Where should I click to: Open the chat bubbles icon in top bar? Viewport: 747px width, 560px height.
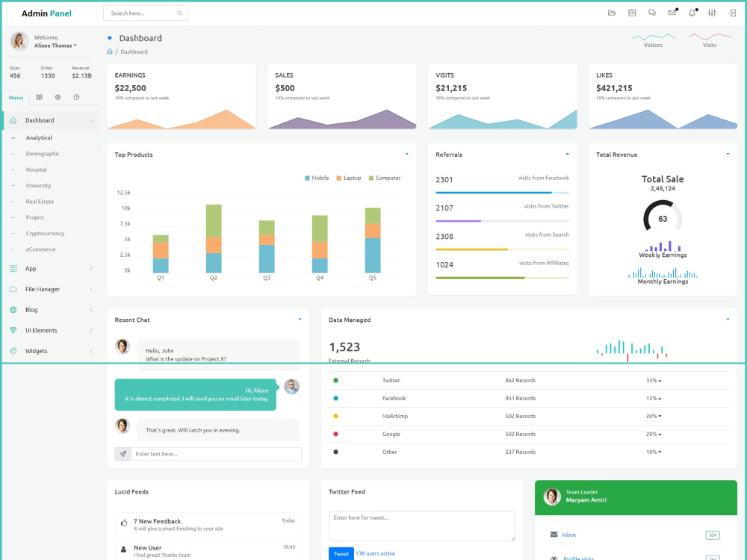pyautogui.click(x=652, y=13)
